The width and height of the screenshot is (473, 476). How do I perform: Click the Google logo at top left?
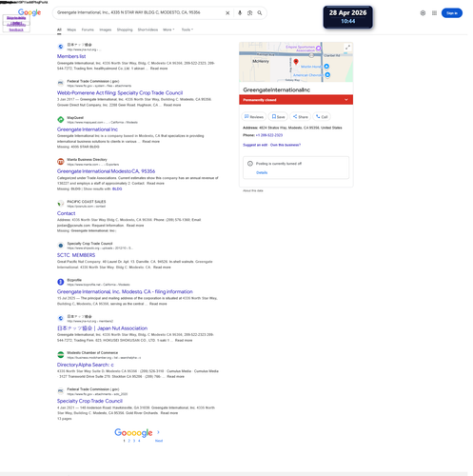(x=30, y=12)
